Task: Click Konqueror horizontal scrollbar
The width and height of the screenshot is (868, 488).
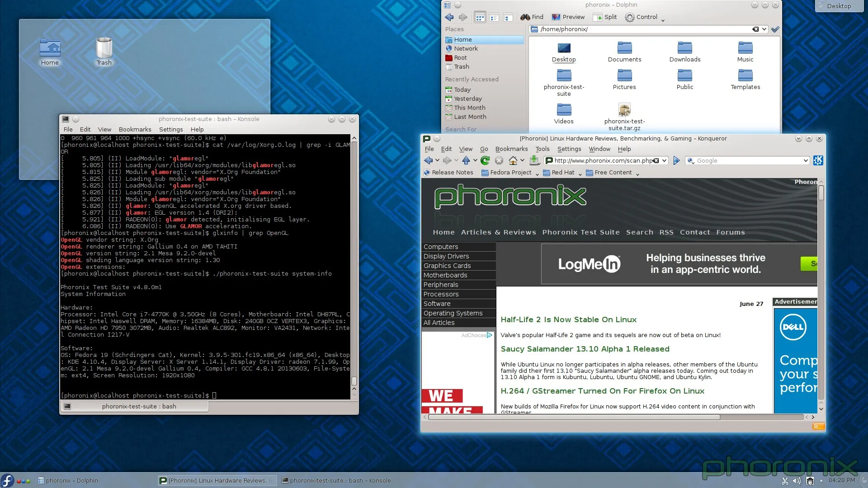Action: (x=574, y=417)
